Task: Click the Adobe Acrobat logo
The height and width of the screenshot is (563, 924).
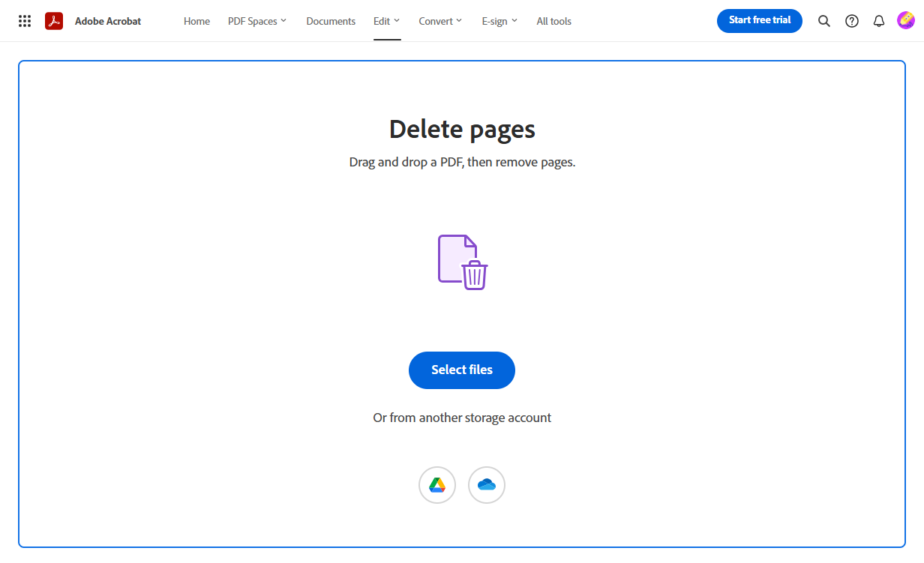Action: click(x=53, y=20)
